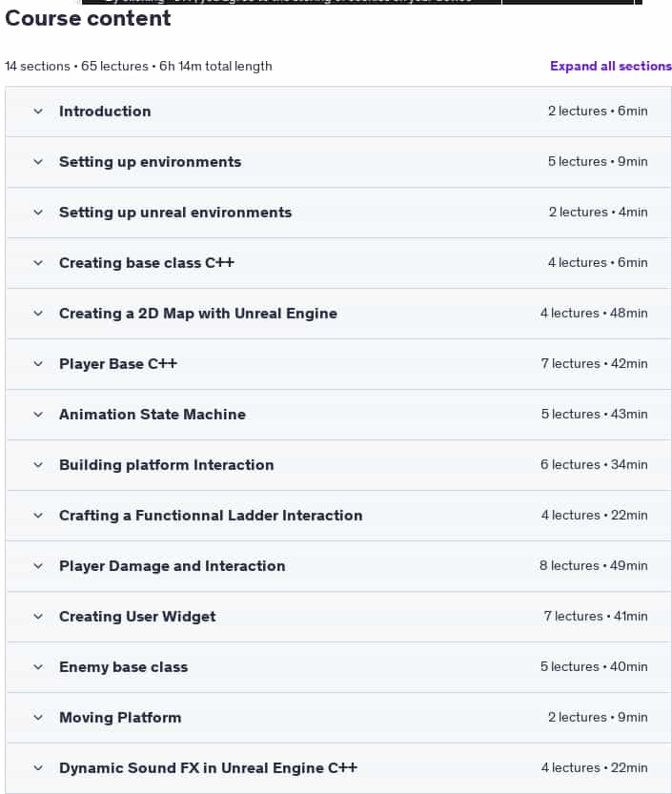The image size is (672, 794).
Task: Expand Animation State Machine chevron
Action: pos(38,415)
